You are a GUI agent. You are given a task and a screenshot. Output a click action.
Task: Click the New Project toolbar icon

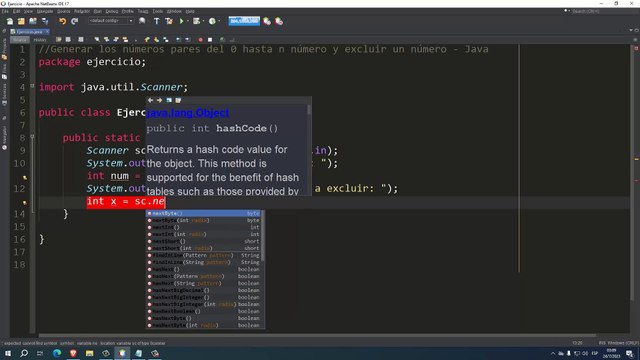point(21,21)
